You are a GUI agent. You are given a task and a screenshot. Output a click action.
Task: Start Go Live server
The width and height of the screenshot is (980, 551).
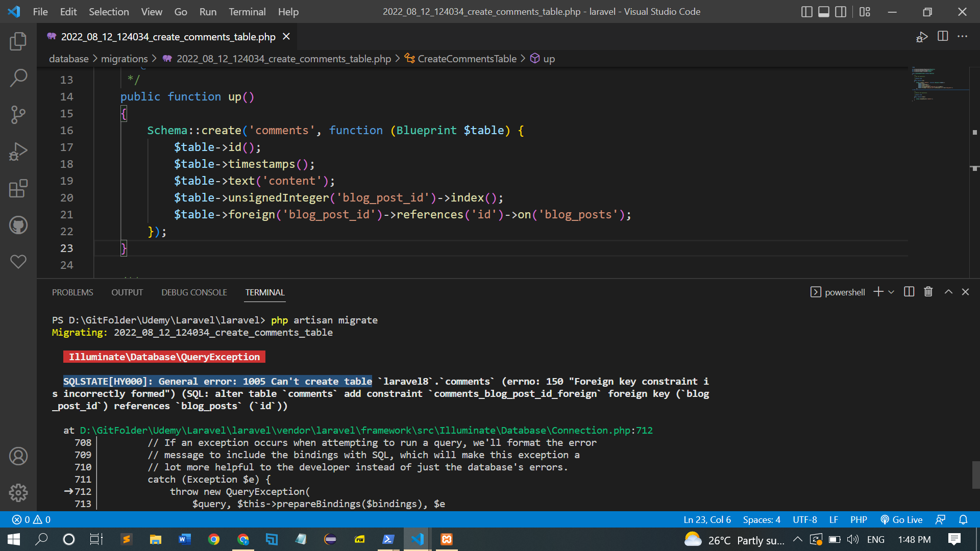pos(901,519)
